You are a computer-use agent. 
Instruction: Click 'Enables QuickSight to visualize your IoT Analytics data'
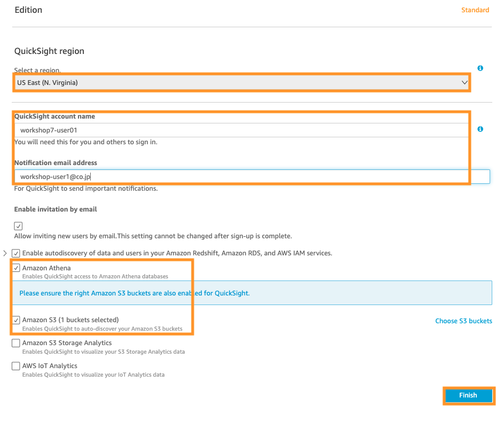pos(93,375)
